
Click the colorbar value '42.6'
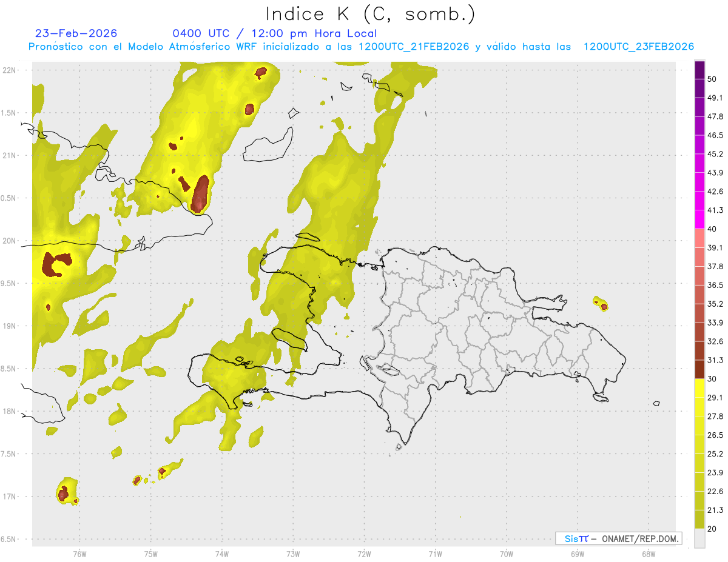[x=715, y=192]
